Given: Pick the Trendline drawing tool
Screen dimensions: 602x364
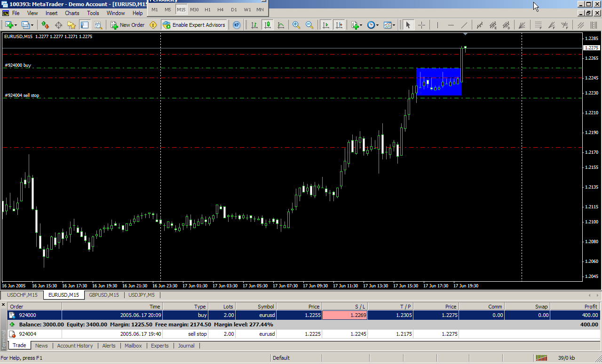Looking at the screenshot, I should 464,25.
